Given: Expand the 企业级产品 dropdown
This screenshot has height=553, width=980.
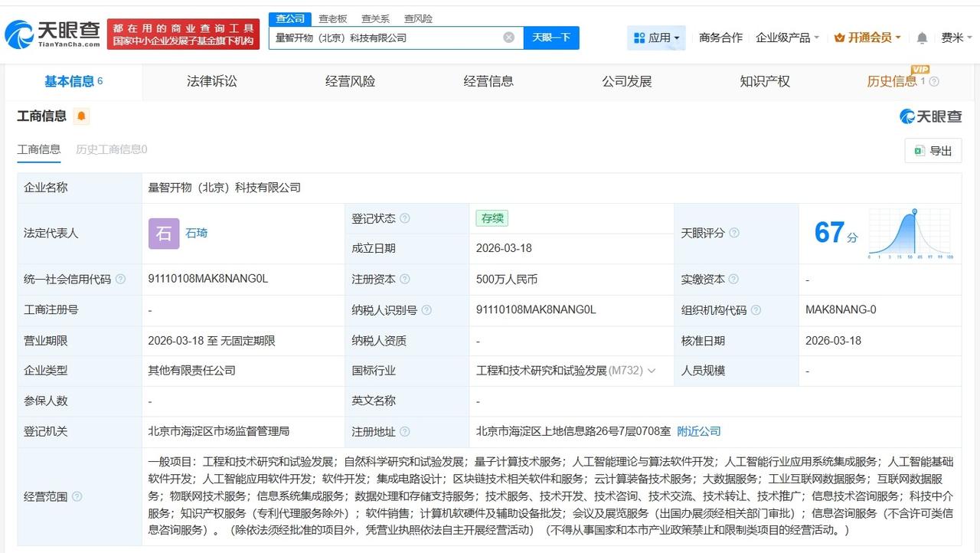Looking at the screenshot, I should (788, 37).
